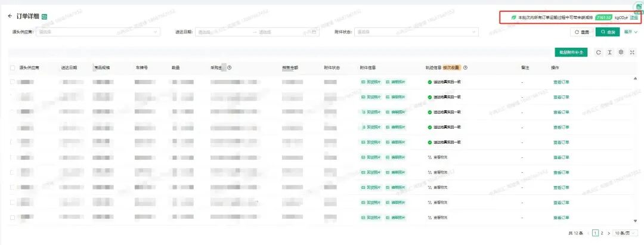Go to next page with right chevron
The image size is (644, 245).
[609, 233]
